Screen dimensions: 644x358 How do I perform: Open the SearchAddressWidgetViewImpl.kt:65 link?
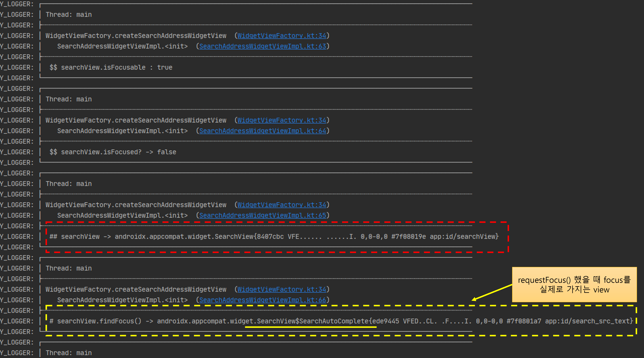click(x=262, y=215)
